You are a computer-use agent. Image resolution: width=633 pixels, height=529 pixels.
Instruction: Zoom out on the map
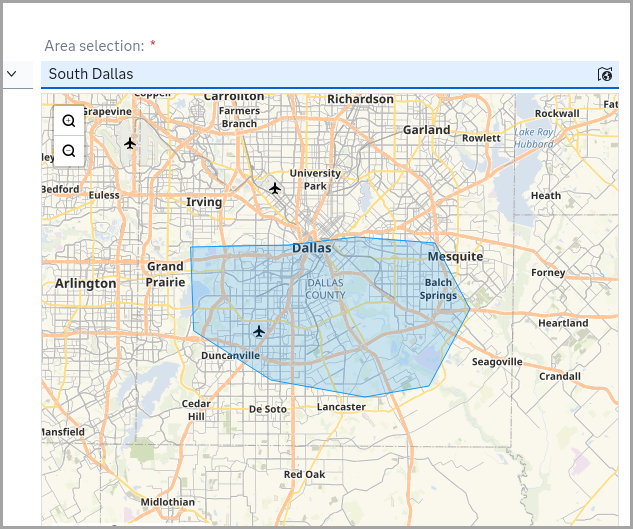69,151
